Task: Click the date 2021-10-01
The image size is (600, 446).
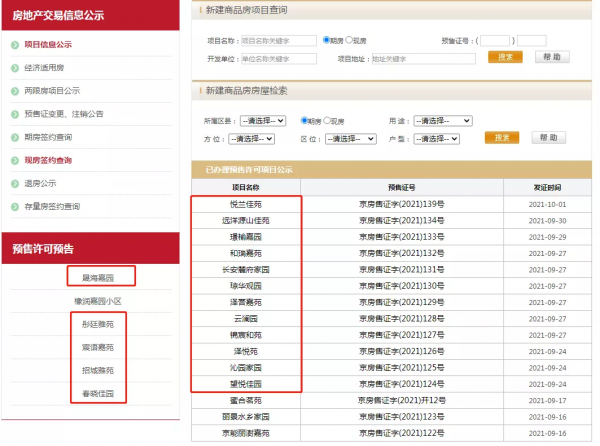Action: point(547,205)
